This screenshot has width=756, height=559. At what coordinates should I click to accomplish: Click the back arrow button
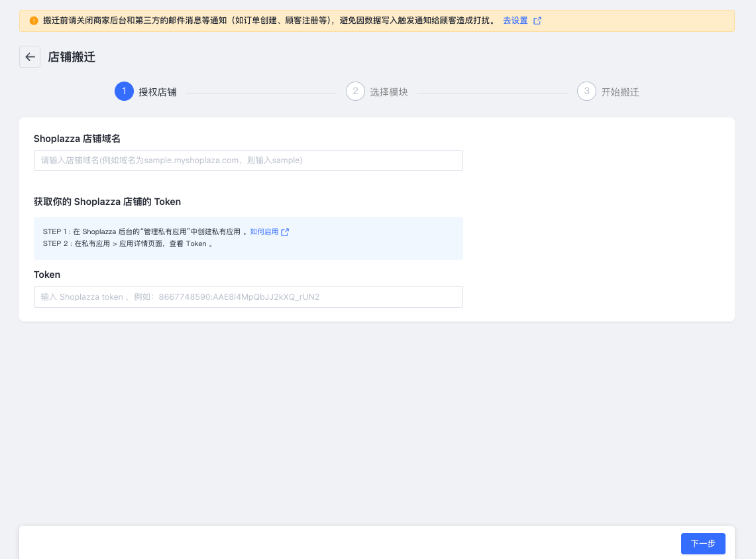click(30, 57)
